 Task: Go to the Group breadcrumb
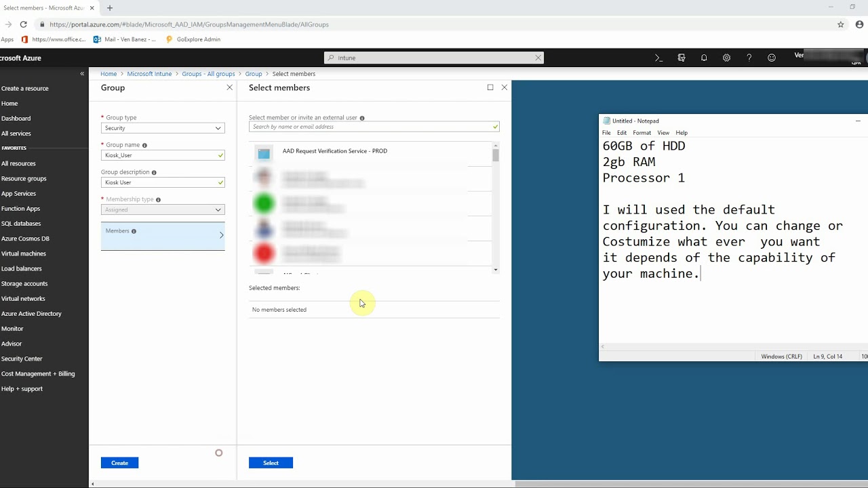[254, 74]
